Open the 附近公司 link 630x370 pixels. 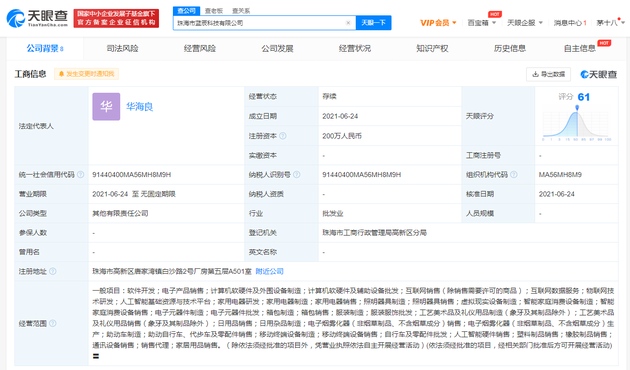pyautogui.click(x=270, y=271)
